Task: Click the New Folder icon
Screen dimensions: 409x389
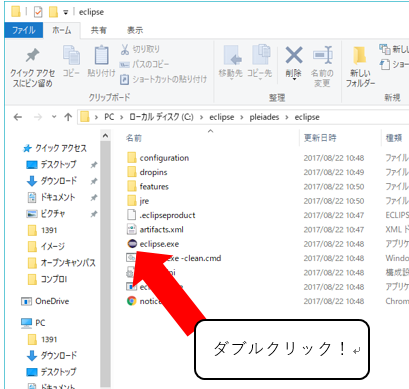Action: point(360,55)
